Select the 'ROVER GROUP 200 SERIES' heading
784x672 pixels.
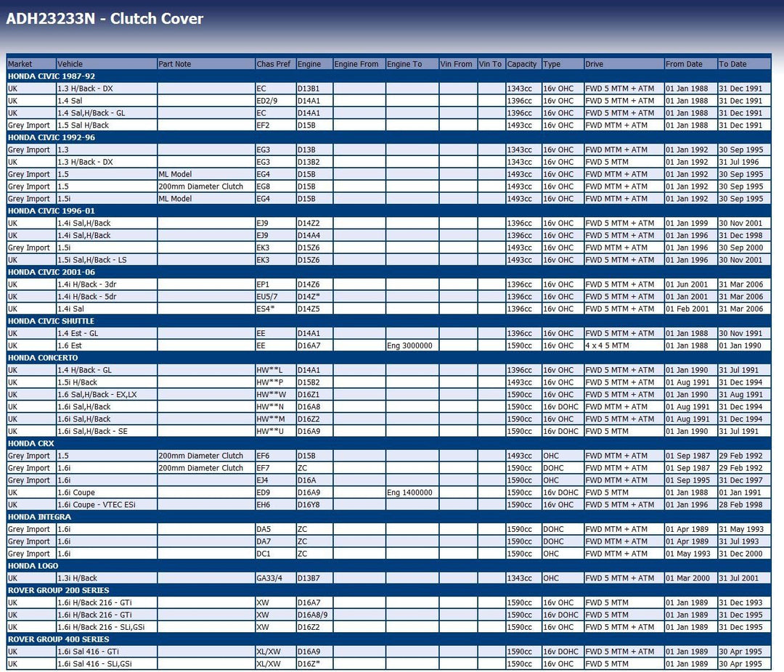click(x=59, y=591)
